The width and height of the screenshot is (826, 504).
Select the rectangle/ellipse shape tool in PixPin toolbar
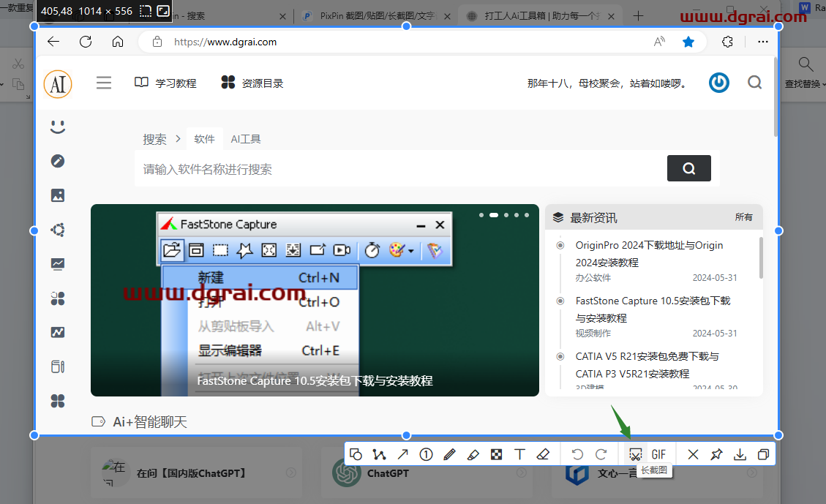356,454
